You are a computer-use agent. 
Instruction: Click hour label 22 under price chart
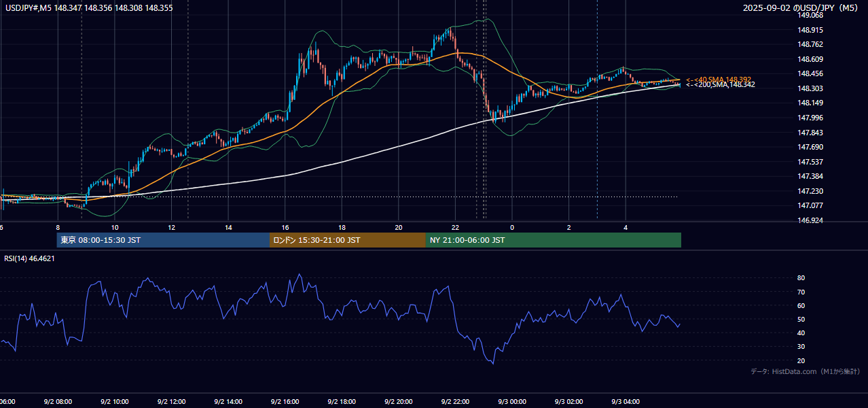455,227
